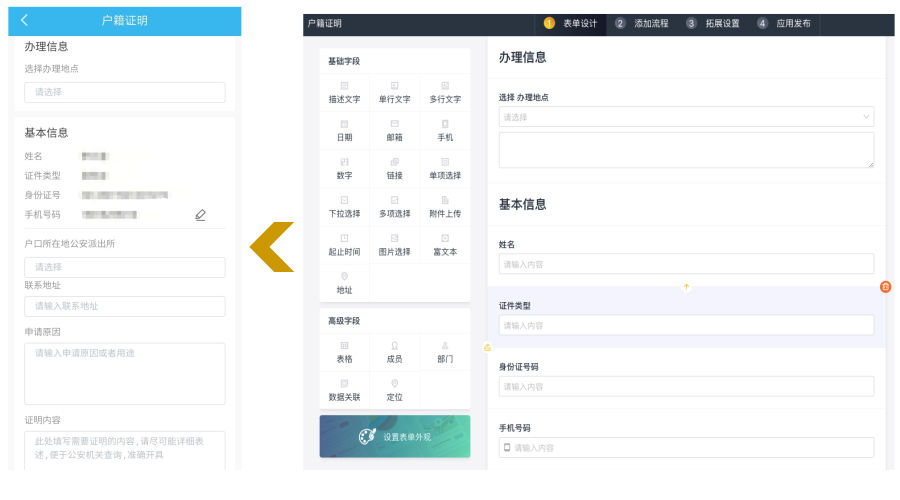This screenshot has width=900, height=500.
Task: Select the 附件上传 field component
Action: click(445, 206)
